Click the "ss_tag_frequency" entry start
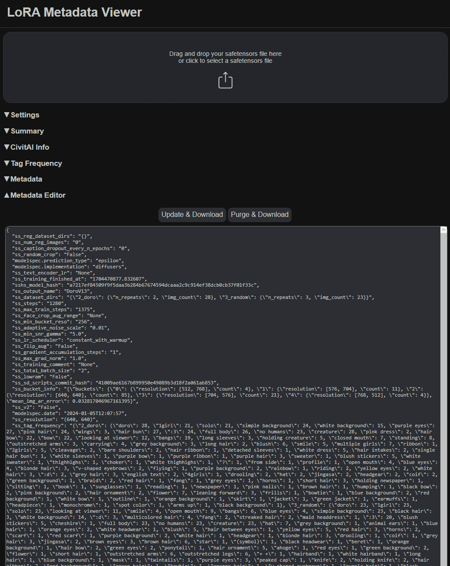Viewport: 450px width, 566px height. coord(38,426)
